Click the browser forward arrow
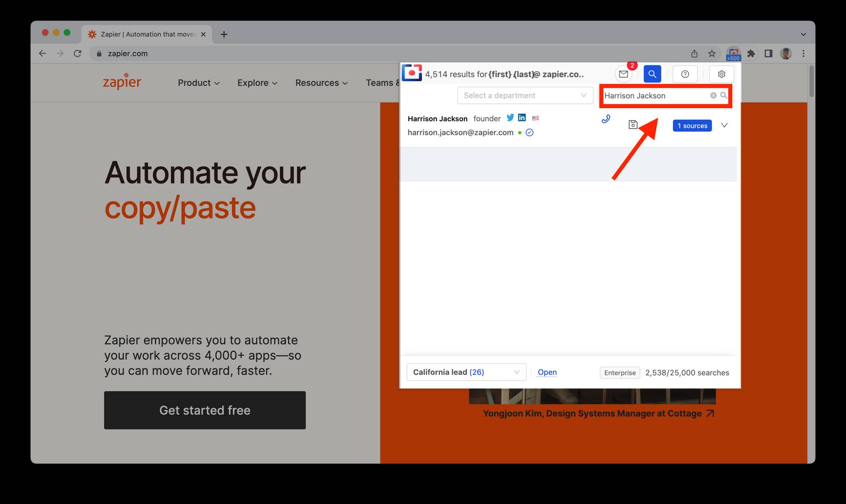Screen dimensions: 846x504 (x=60, y=54)
